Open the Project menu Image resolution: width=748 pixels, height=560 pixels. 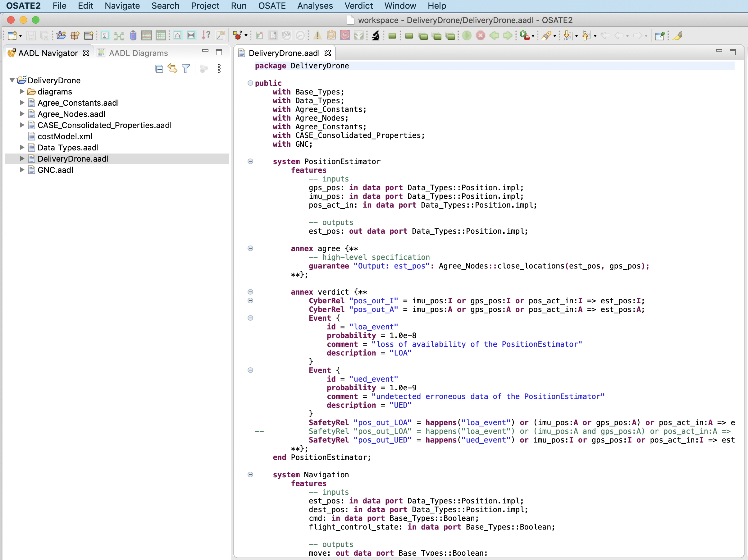point(205,6)
